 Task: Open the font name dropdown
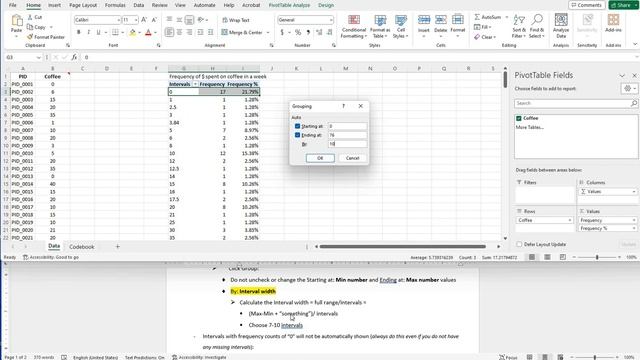point(118,20)
